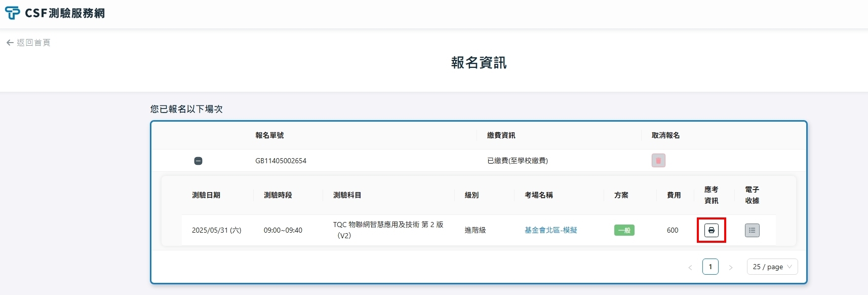Go to next page arrow
Viewport: 868px width, 295px height.
pyautogui.click(x=731, y=267)
